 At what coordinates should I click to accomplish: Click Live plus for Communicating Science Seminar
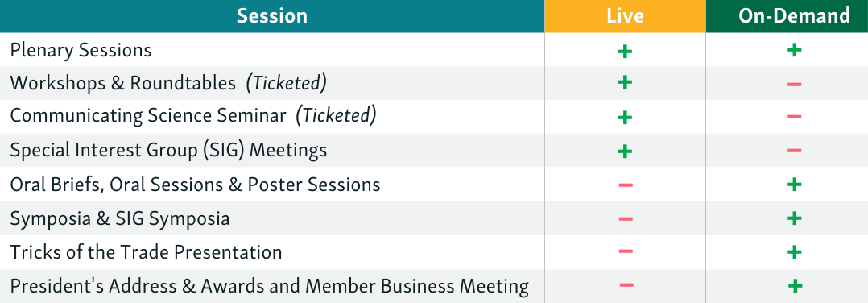coord(625,118)
